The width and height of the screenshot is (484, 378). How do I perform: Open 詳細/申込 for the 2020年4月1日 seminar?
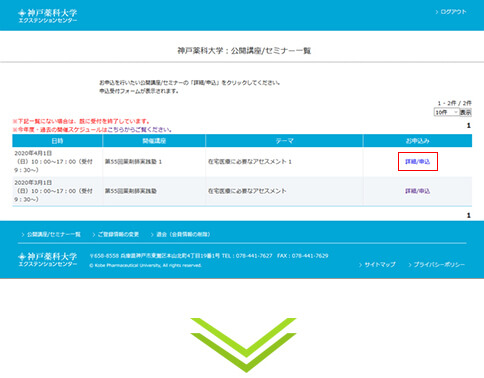pyautogui.click(x=417, y=162)
